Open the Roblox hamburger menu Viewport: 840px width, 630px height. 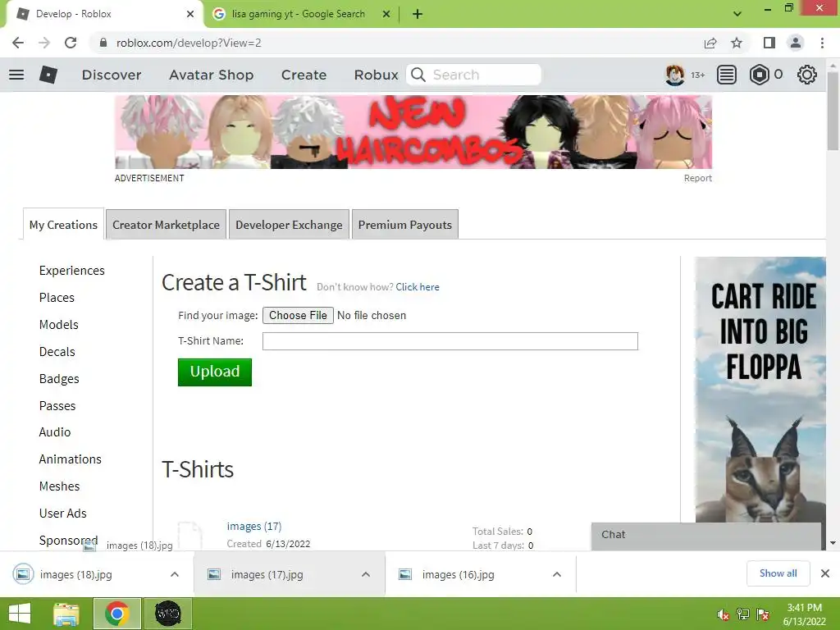point(16,75)
